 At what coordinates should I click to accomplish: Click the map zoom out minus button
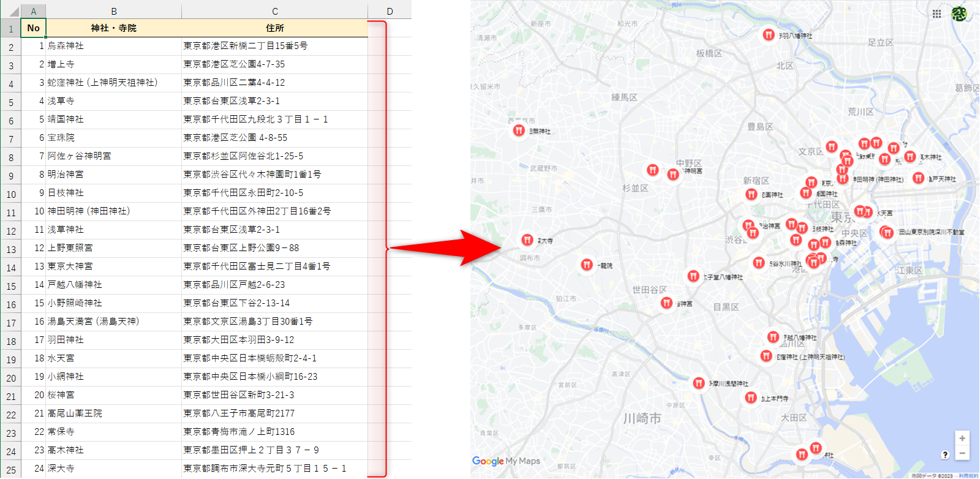pyautogui.click(x=962, y=453)
